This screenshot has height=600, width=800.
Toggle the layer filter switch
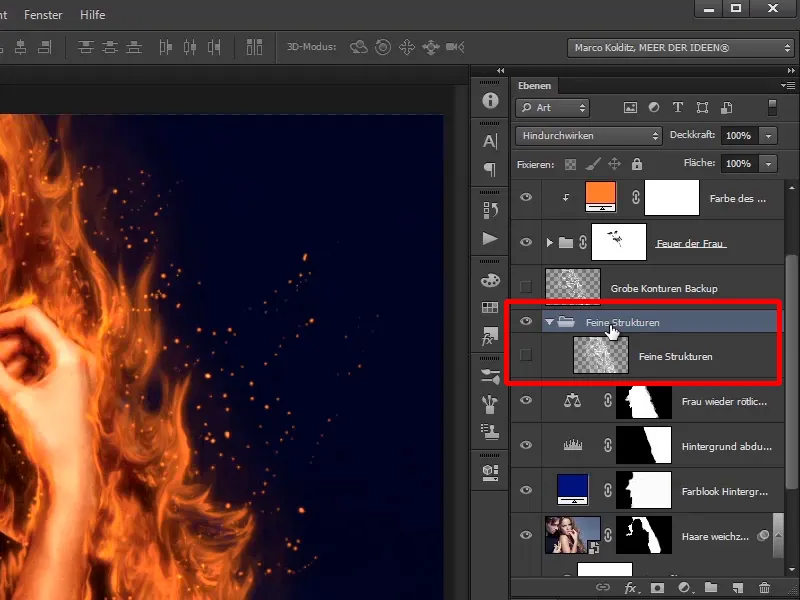pyautogui.click(x=772, y=108)
